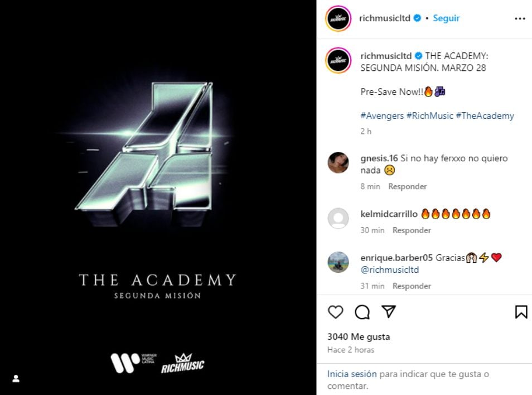View the 3040 Me gusta likes list
The width and height of the screenshot is (532, 395).
359,336
